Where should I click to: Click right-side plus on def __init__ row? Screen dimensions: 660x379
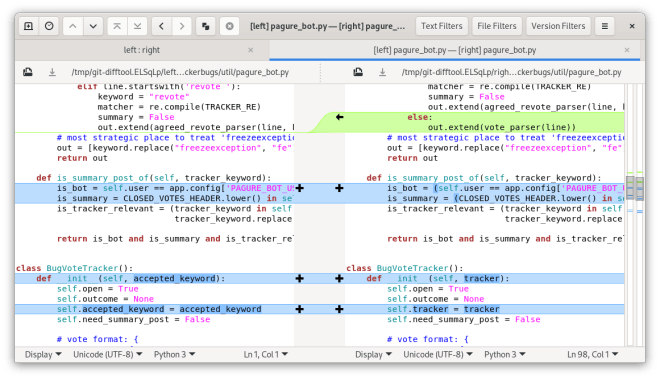[x=340, y=278]
